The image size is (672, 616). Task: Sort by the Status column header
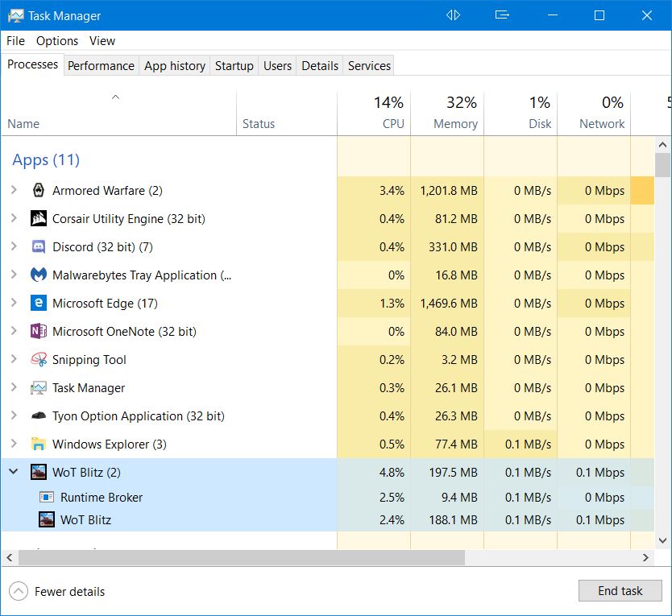tap(287, 114)
